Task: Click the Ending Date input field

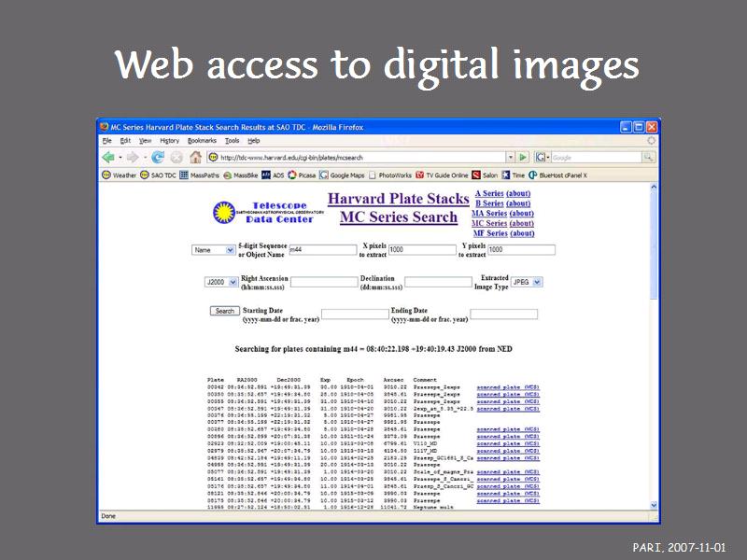Action: pos(504,314)
